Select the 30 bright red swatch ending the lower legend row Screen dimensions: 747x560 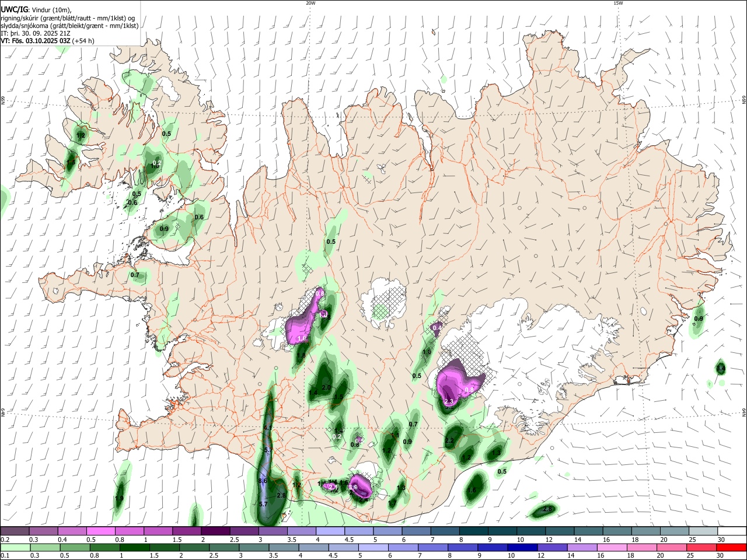[732, 547]
